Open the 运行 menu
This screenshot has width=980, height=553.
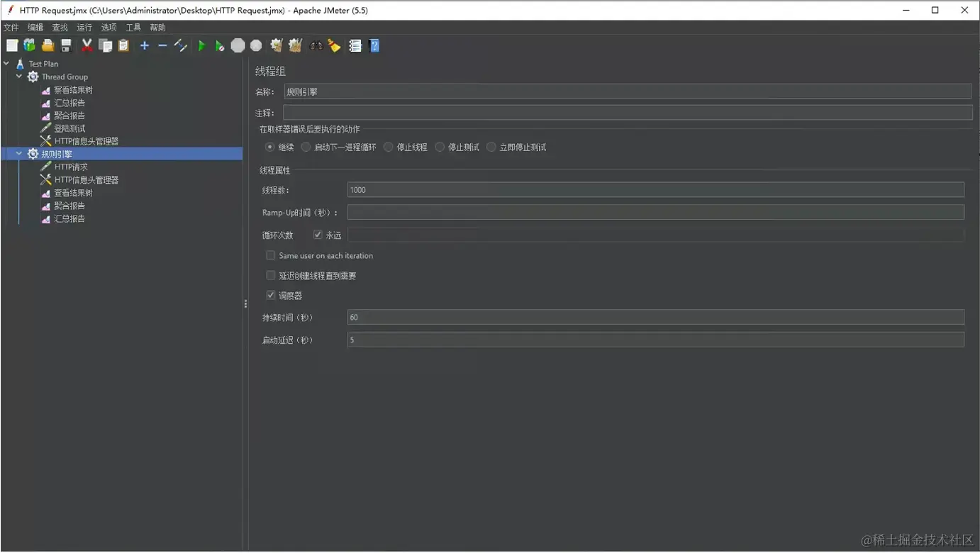(84, 28)
